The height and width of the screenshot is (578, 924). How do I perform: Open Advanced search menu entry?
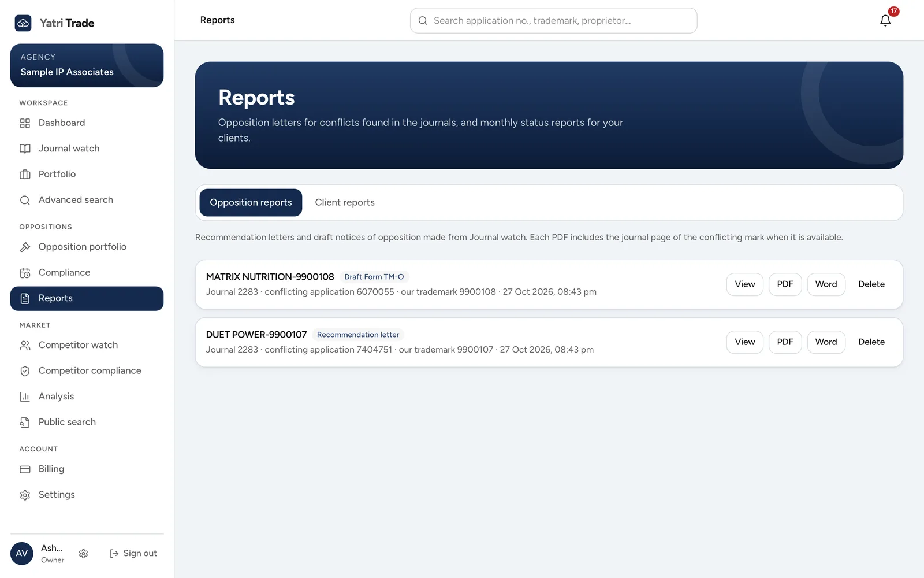pyautogui.click(x=87, y=200)
